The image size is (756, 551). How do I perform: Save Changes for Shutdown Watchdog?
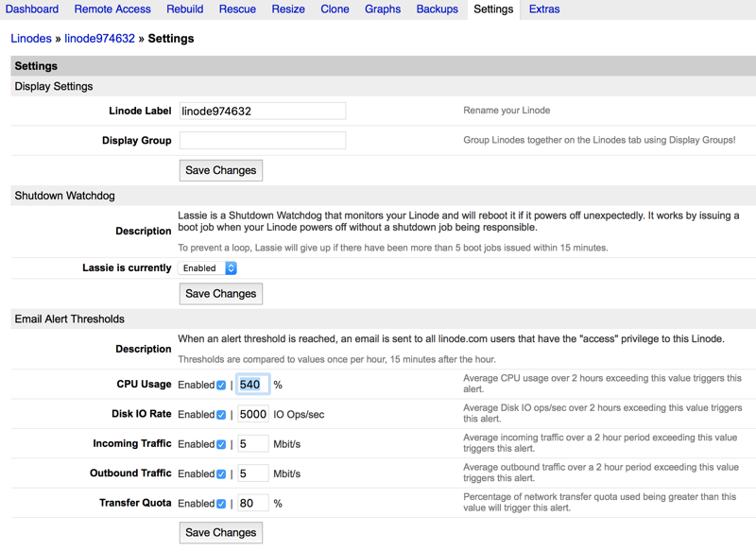coord(220,294)
